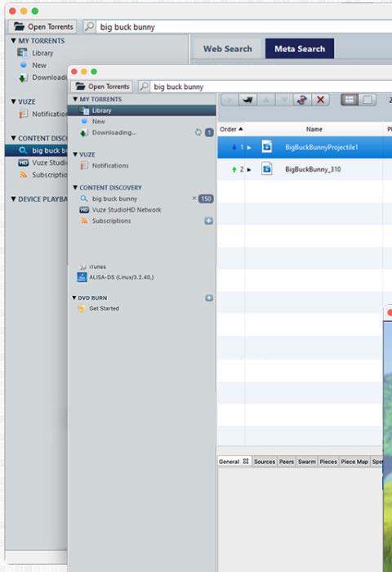Click the BigBuckBunnyProjectile1 video file icon

[x=266, y=146]
